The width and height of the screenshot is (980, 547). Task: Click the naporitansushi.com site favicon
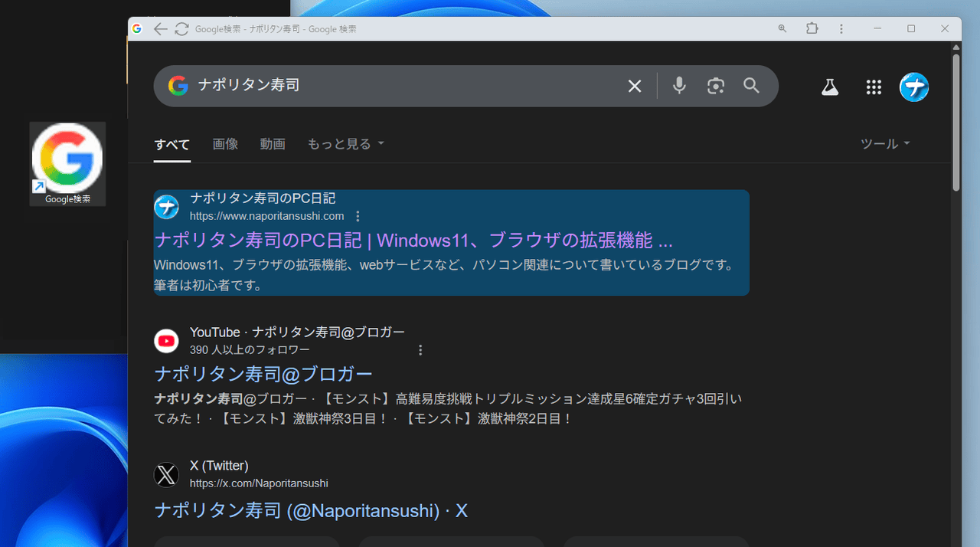(x=166, y=207)
